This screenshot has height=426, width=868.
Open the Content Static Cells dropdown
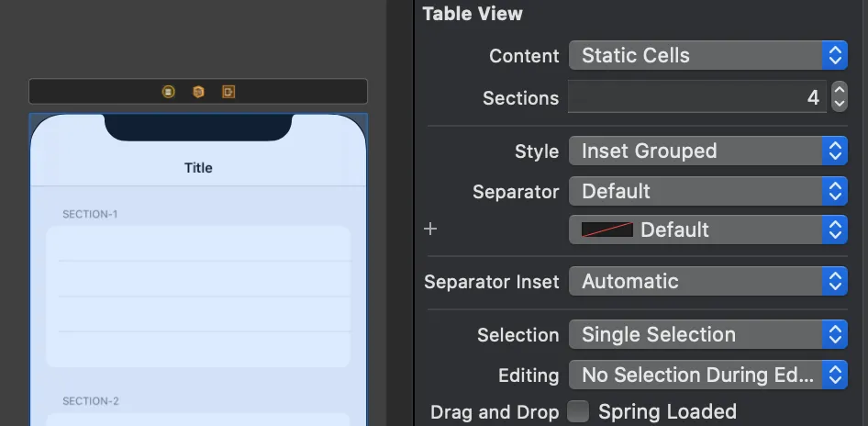click(707, 55)
